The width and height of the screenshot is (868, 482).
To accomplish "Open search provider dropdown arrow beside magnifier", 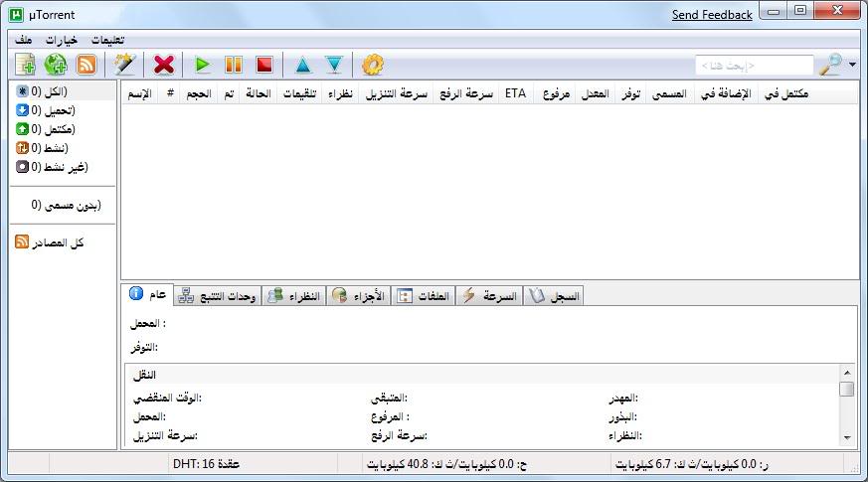I will click(852, 65).
